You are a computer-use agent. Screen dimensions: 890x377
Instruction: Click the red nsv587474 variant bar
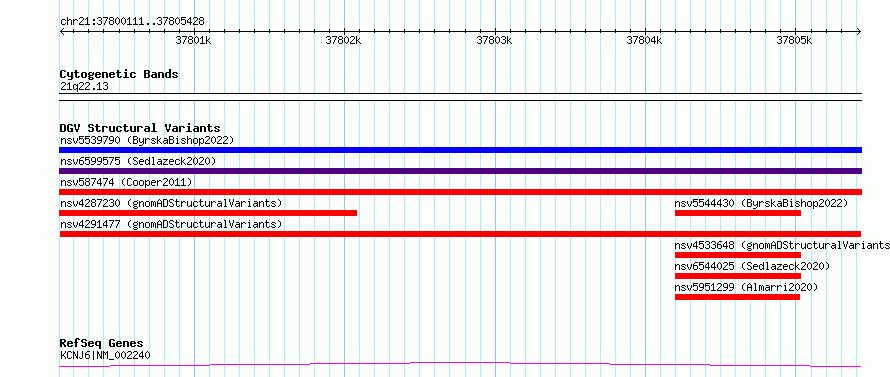[x=460, y=192]
